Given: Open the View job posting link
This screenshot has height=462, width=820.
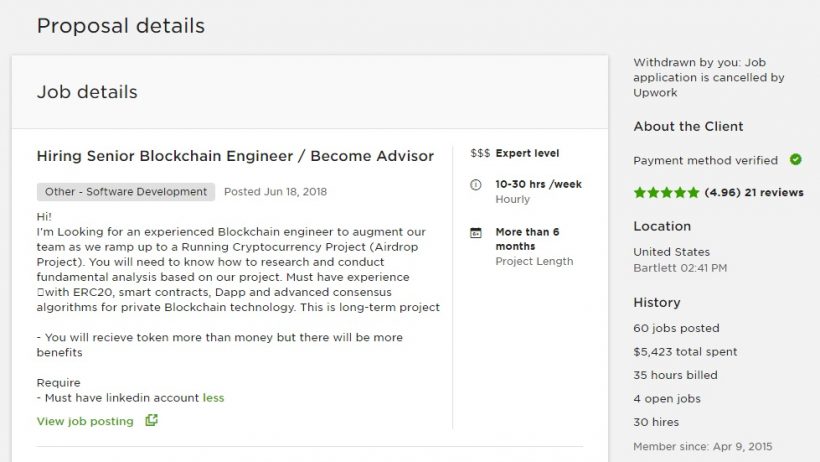Looking at the screenshot, I should coord(85,421).
